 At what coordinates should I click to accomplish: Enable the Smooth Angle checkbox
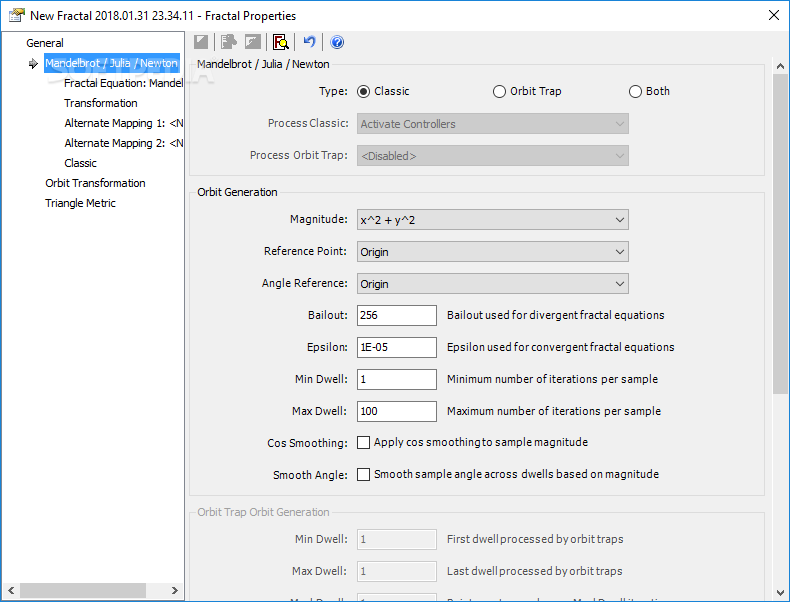363,475
